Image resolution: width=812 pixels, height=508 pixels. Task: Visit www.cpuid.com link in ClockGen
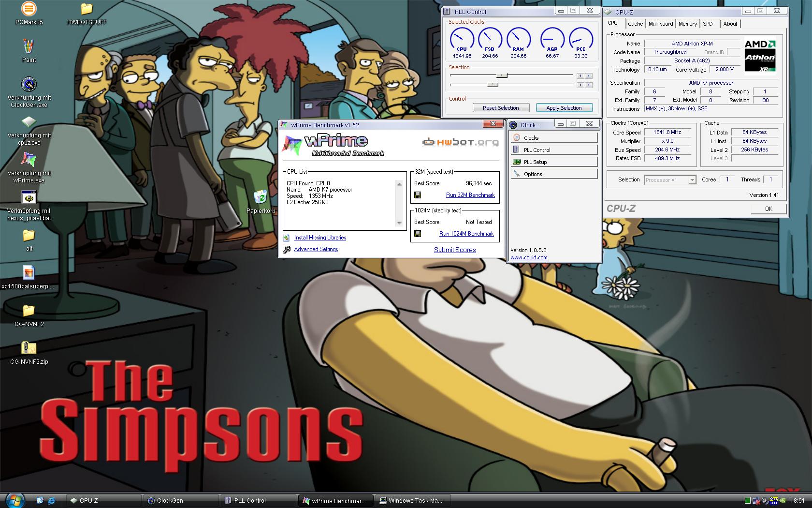529,257
